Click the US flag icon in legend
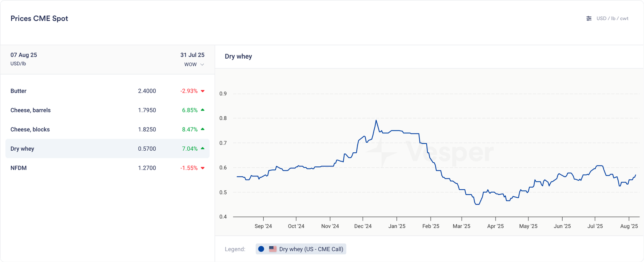The width and height of the screenshot is (644, 262). [273, 249]
